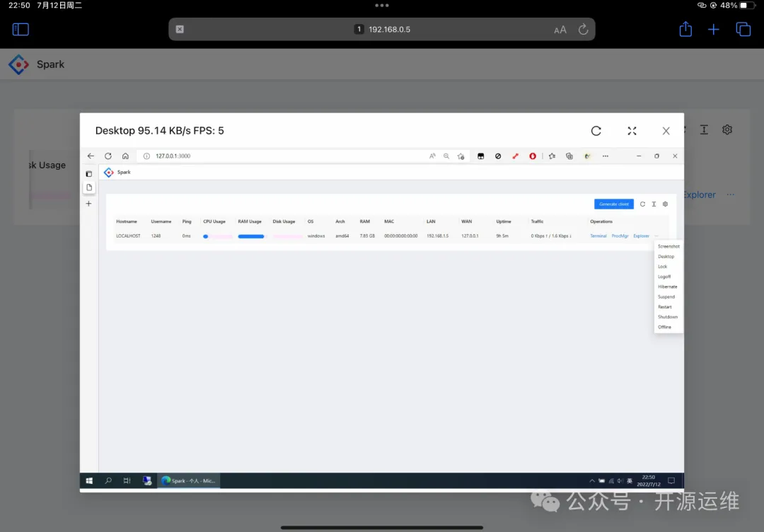Viewport: 764px width, 532px height.
Task: Reload the page in Safari address bar
Action: pyautogui.click(x=583, y=29)
